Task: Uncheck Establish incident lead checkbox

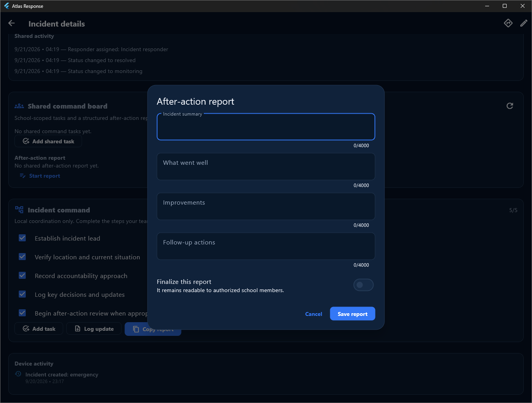Action: click(x=22, y=238)
